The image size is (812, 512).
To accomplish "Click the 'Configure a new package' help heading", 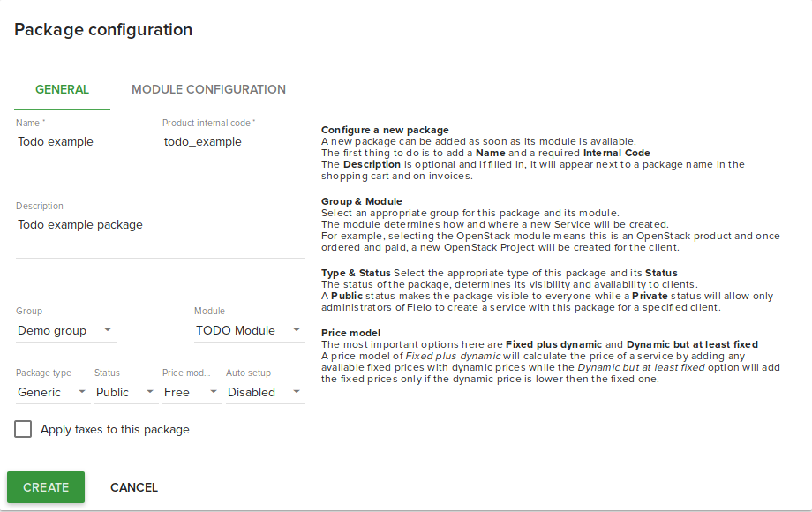I will [385, 130].
